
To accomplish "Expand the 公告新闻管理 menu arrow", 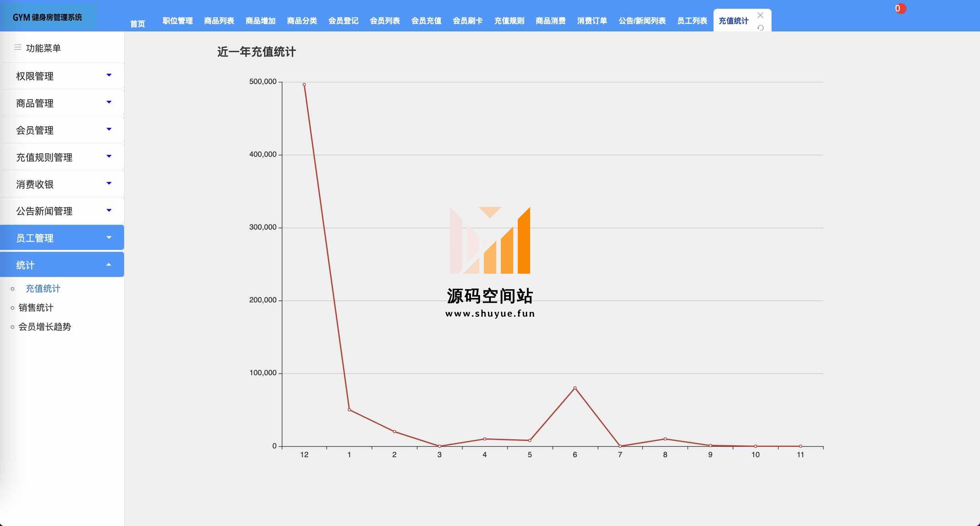I will tap(109, 210).
